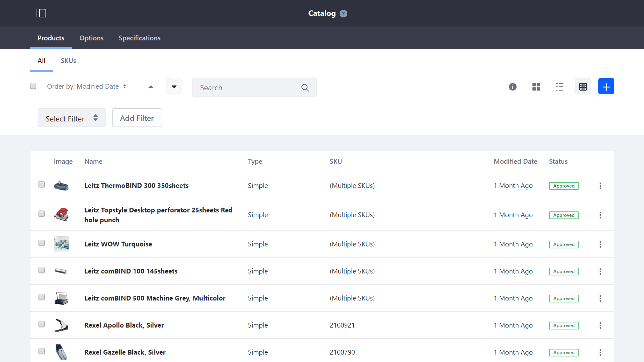This screenshot has width=644, height=362.
Task: Open the Select Filter dropdown
Action: tap(72, 118)
